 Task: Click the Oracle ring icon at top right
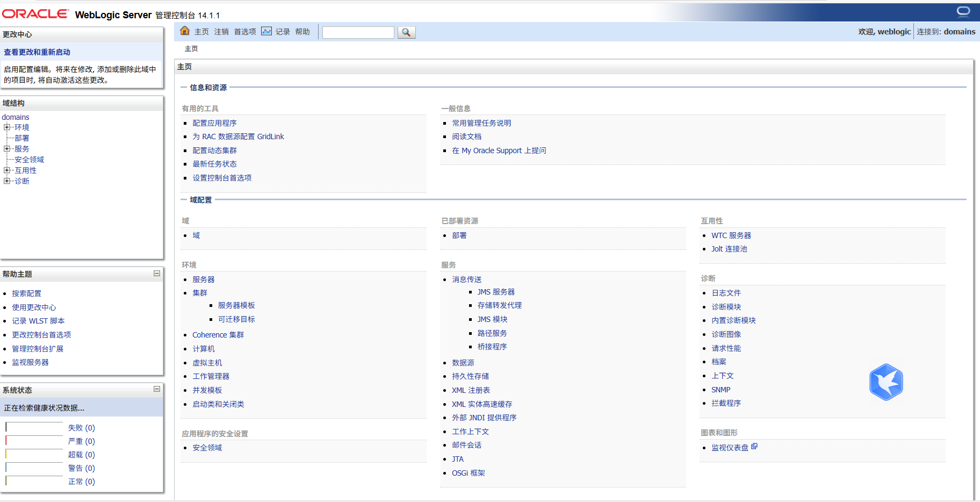click(963, 11)
